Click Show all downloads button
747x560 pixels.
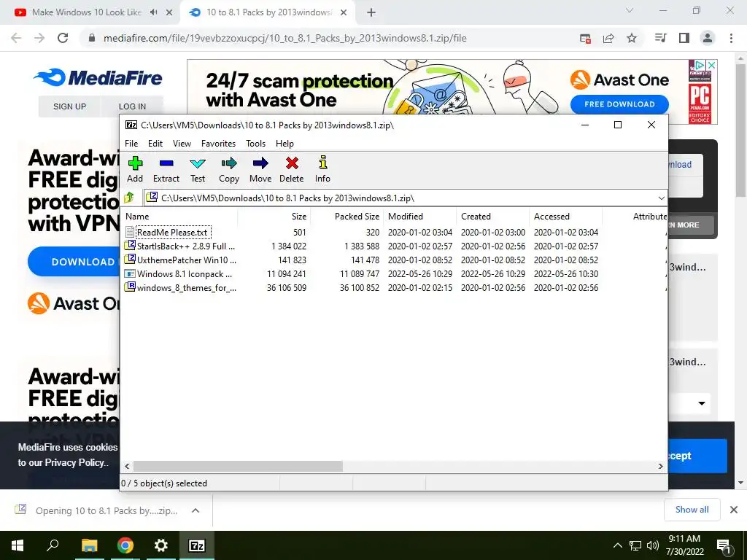pyautogui.click(x=692, y=510)
